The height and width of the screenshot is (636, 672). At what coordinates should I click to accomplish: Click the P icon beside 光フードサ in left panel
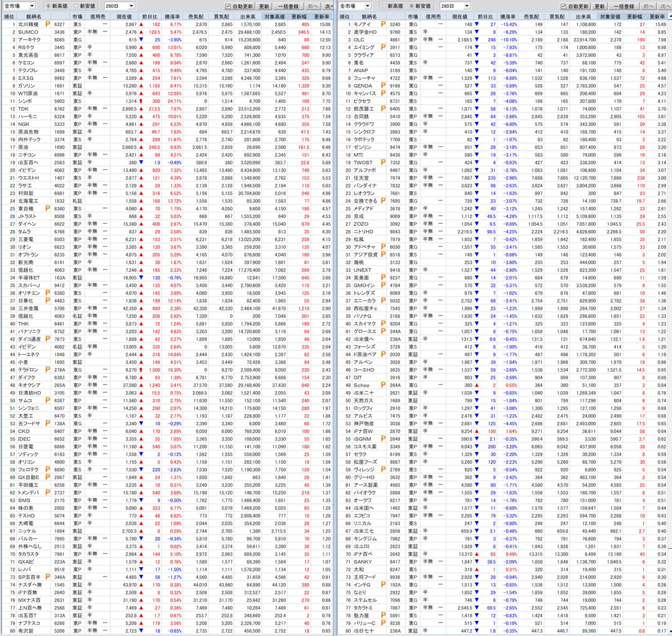pos(48,424)
